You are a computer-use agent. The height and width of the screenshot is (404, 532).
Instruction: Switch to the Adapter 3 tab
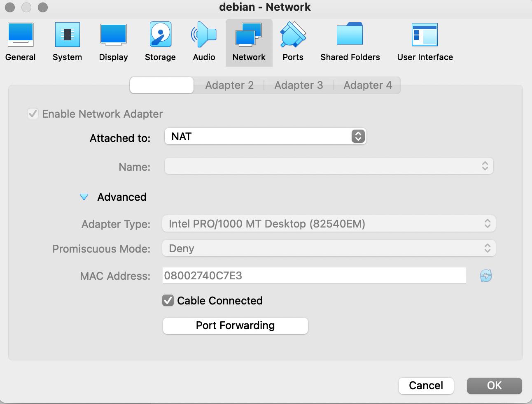point(299,85)
